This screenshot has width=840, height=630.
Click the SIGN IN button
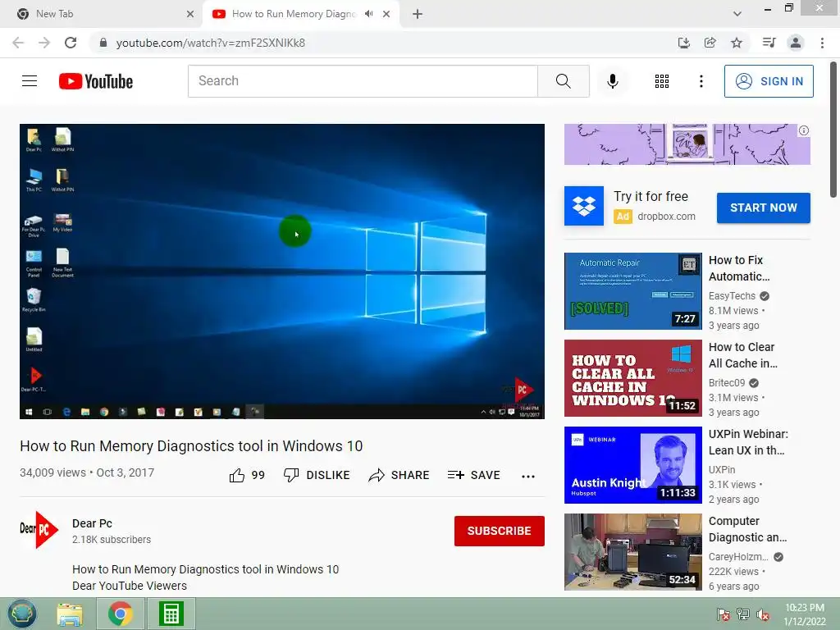click(769, 81)
